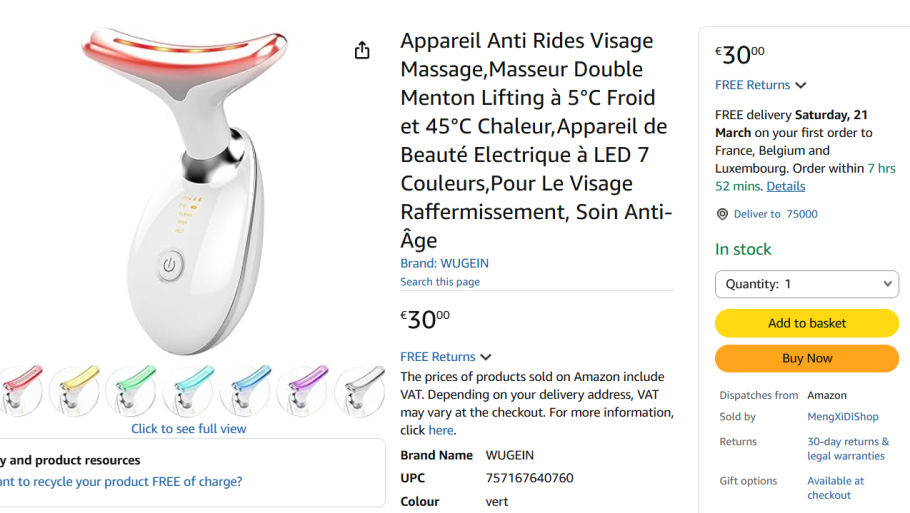This screenshot has width=910, height=513.
Task: Click the Search this page link
Action: [x=440, y=282]
